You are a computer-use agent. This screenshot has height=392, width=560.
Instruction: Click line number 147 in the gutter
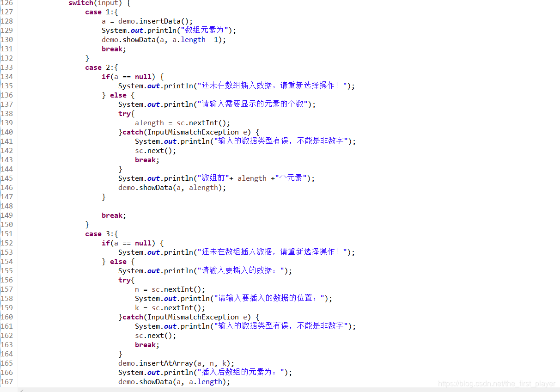click(x=7, y=197)
